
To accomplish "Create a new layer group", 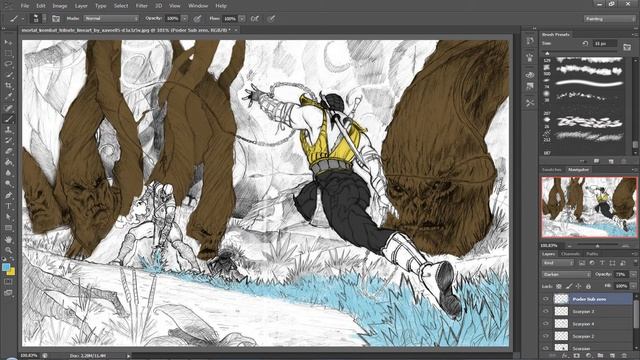I will 600,356.
